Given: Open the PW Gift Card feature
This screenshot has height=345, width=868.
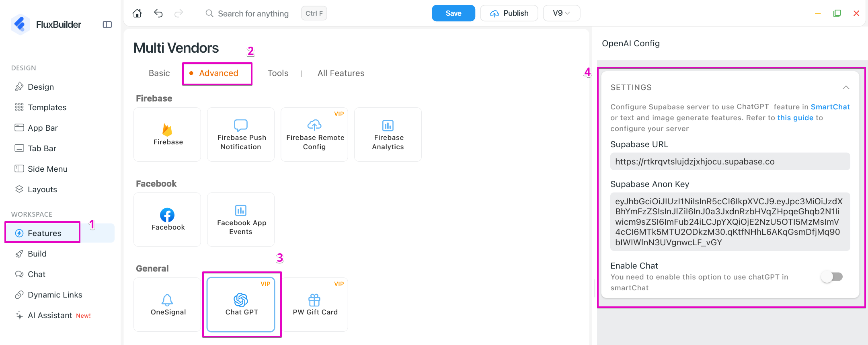Looking at the screenshot, I should pos(314,305).
